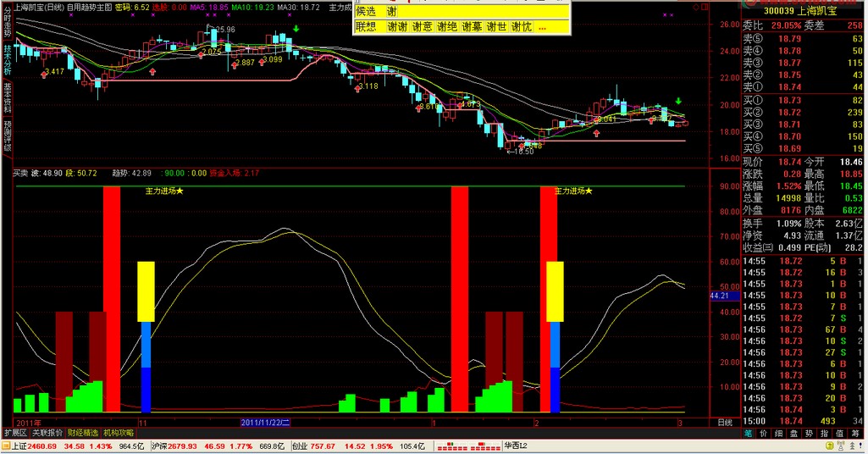Click the yellow face icon in status bar
This screenshot has height=454, width=868.
[x=829, y=446]
